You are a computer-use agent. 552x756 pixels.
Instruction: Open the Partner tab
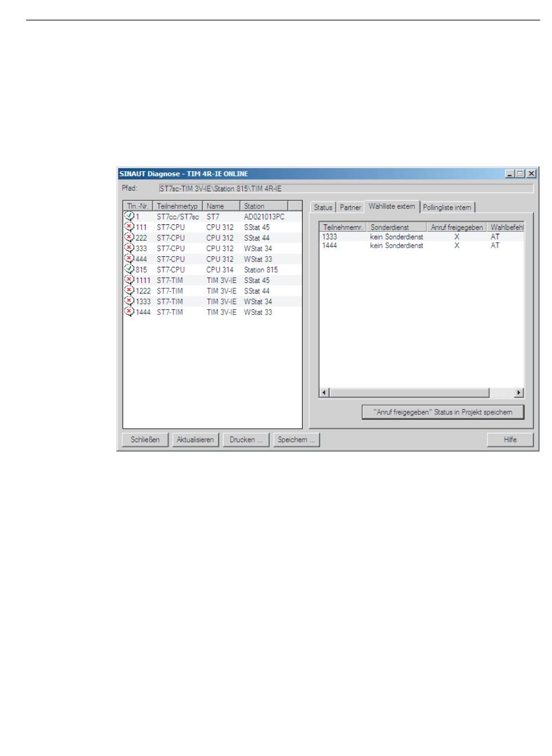pyautogui.click(x=350, y=207)
